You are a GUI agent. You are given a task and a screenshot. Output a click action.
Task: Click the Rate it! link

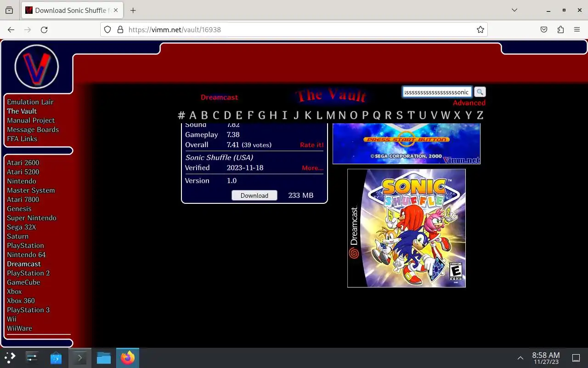tap(312, 145)
